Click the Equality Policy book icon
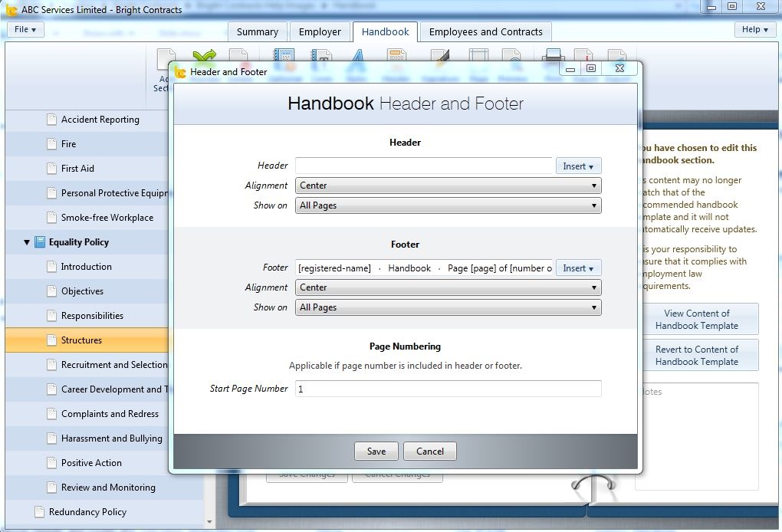 tap(40, 242)
